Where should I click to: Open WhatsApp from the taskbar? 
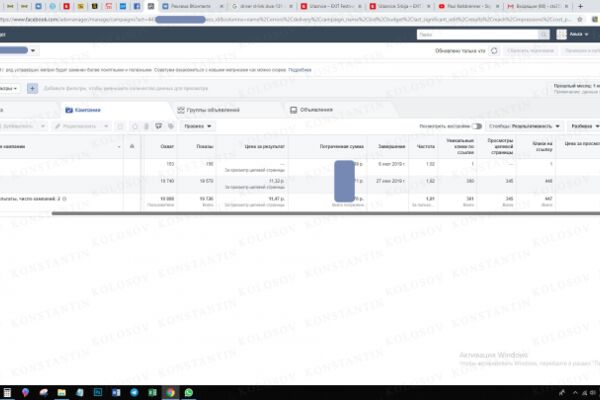(x=189, y=392)
